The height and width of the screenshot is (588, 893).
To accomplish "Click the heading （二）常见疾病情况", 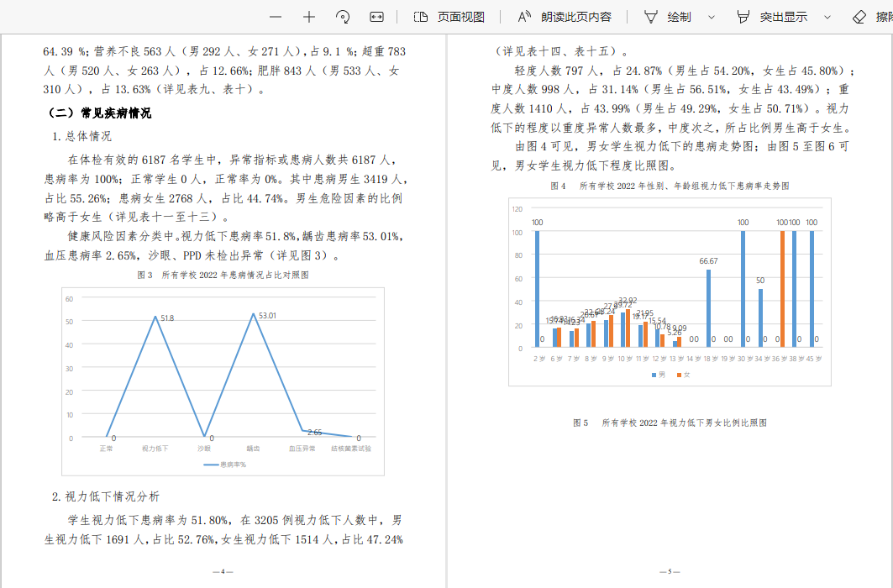I will pyautogui.click(x=99, y=113).
